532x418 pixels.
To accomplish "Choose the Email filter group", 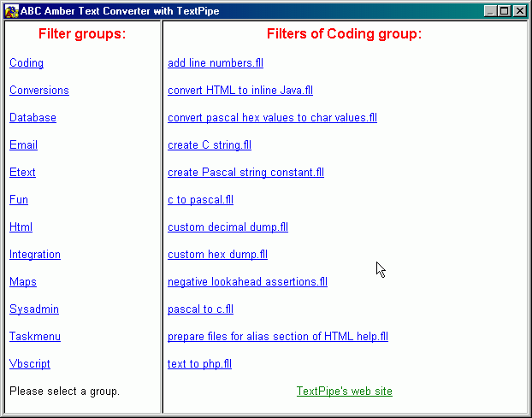I will 23,145.
